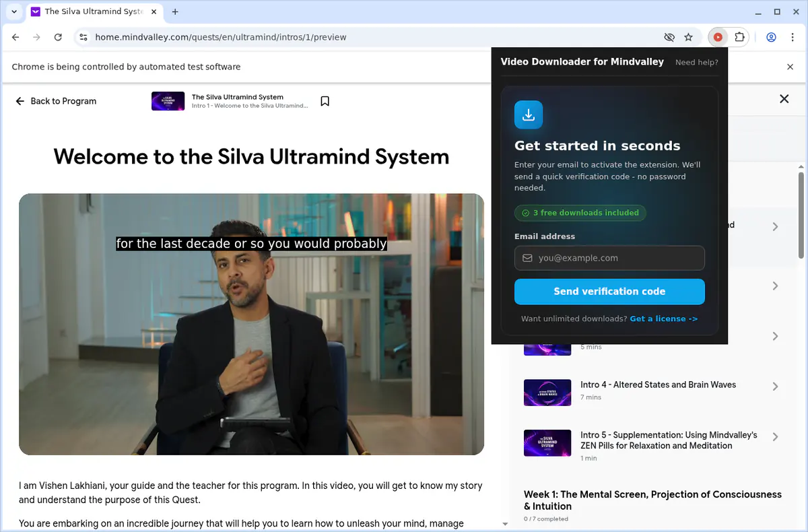Viewport: 808px width, 532px height.
Task: Open the Get a license link
Action: (664, 319)
